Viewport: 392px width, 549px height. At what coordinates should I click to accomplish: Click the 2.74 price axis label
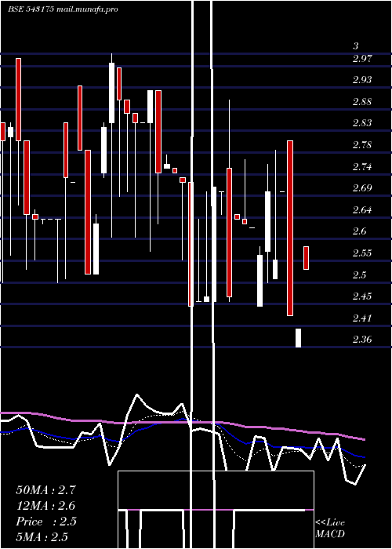pyautogui.click(x=362, y=166)
